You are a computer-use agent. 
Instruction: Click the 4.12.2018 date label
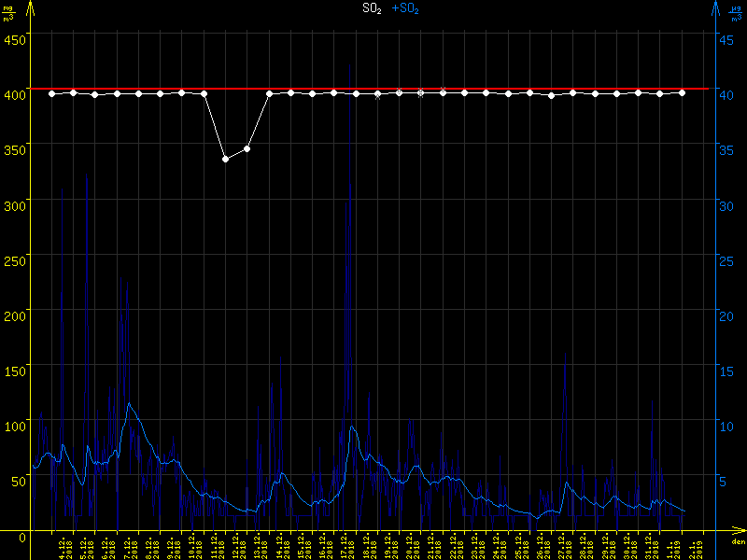point(64,548)
